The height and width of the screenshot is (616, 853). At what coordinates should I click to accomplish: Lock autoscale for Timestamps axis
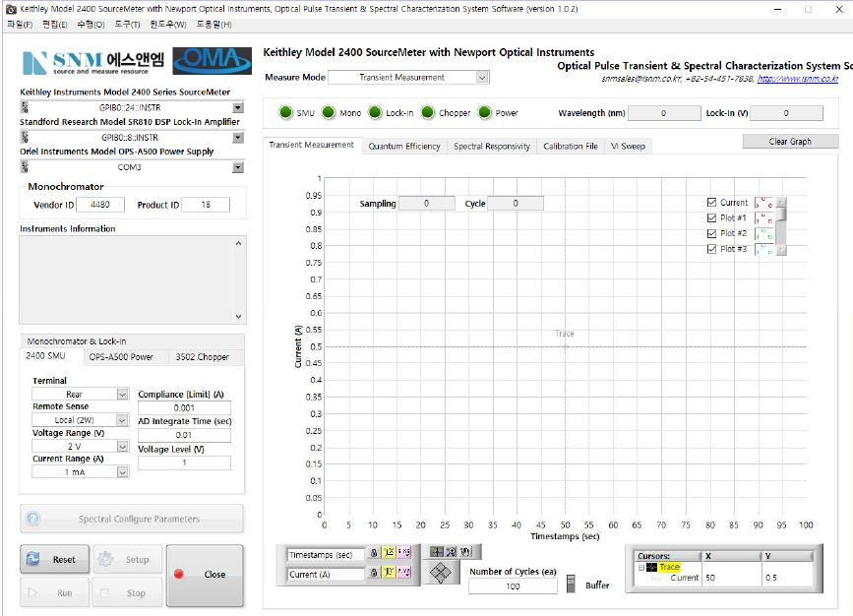(x=374, y=552)
